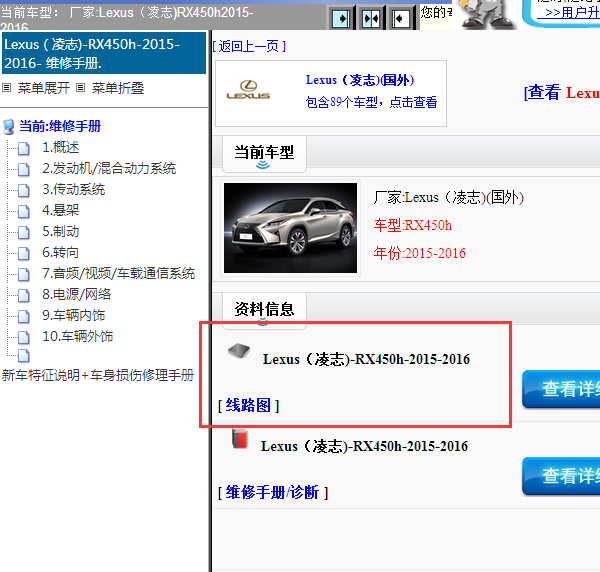The width and height of the screenshot is (600, 572).
Task: Click page icon beside 2.发动机/混合动力系统
Action: tap(24, 169)
